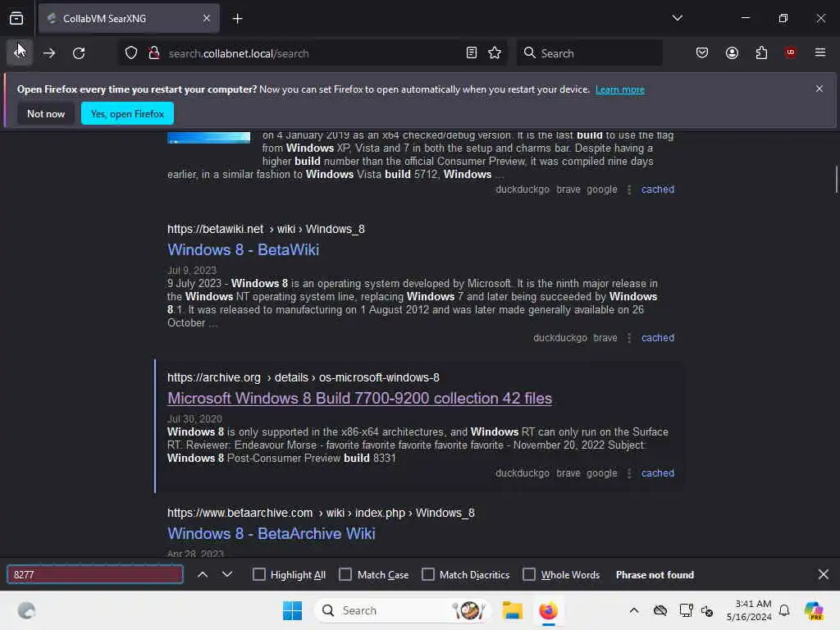Viewport: 840px width, 630px height.
Task: Open the widgets icon at taskbar left
Action: pyautogui.click(x=26, y=610)
